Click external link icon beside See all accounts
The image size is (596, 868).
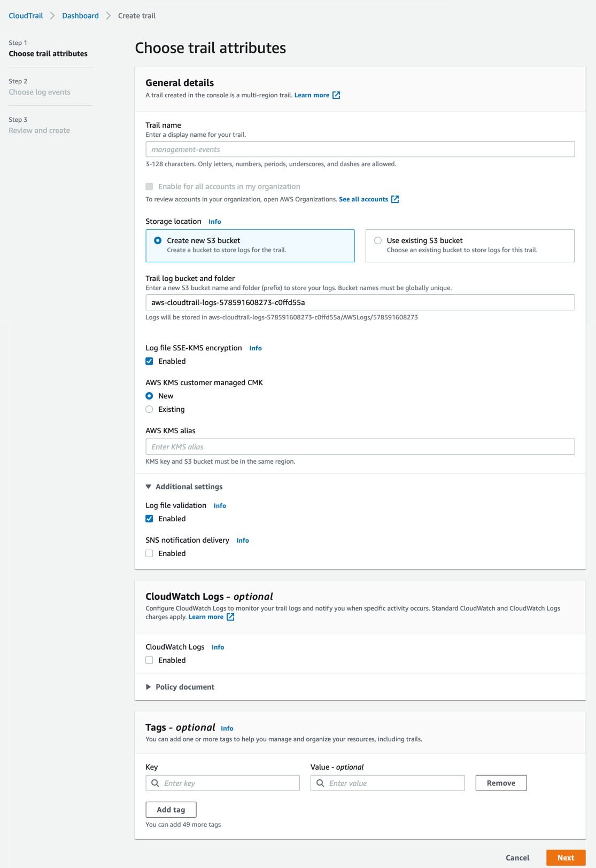[x=395, y=199]
